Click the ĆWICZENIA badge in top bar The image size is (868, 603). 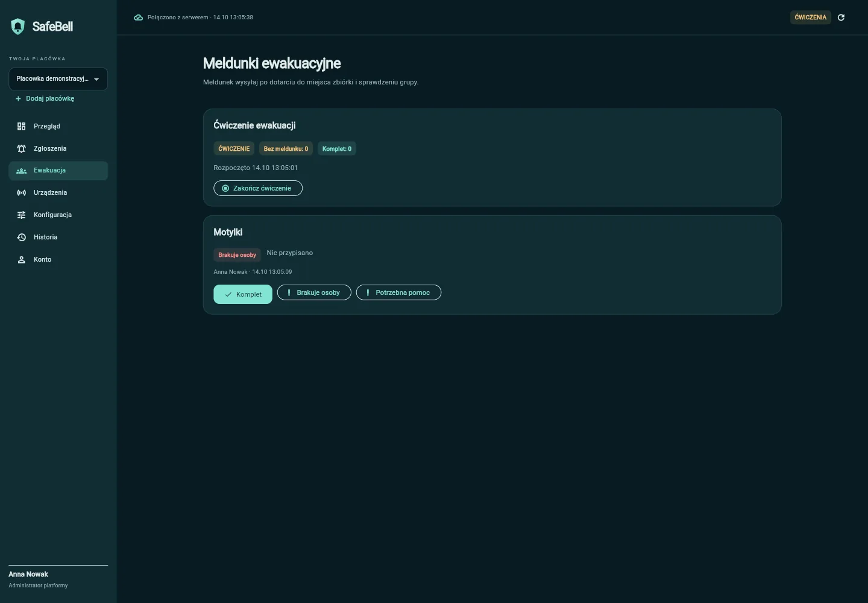click(810, 17)
